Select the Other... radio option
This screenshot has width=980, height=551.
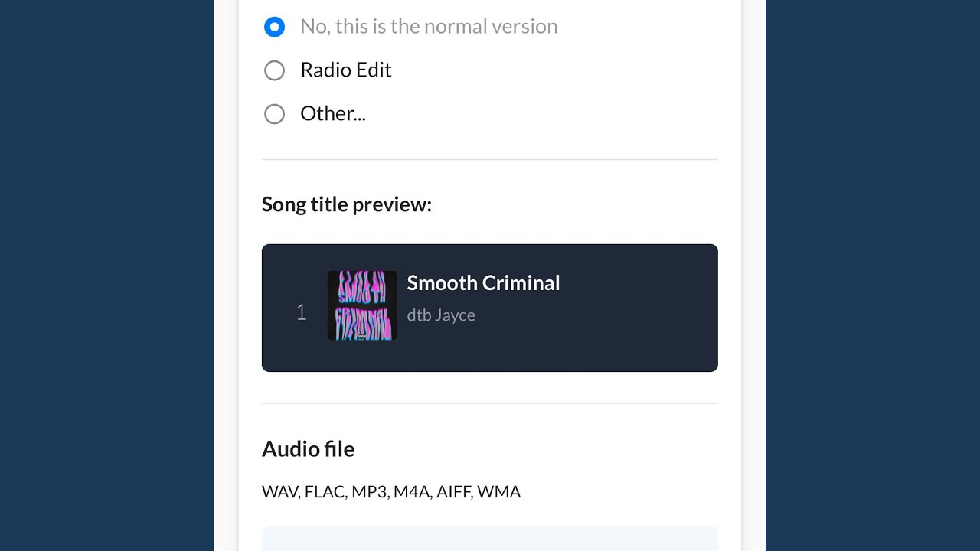[x=274, y=114]
